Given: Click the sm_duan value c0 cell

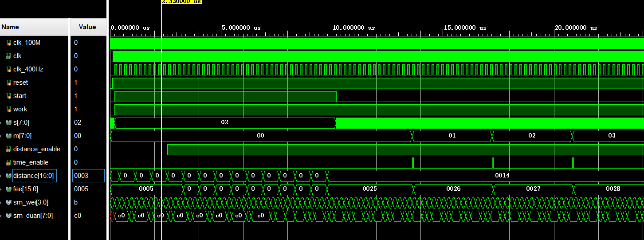Looking at the screenshot, I should [x=88, y=216].
